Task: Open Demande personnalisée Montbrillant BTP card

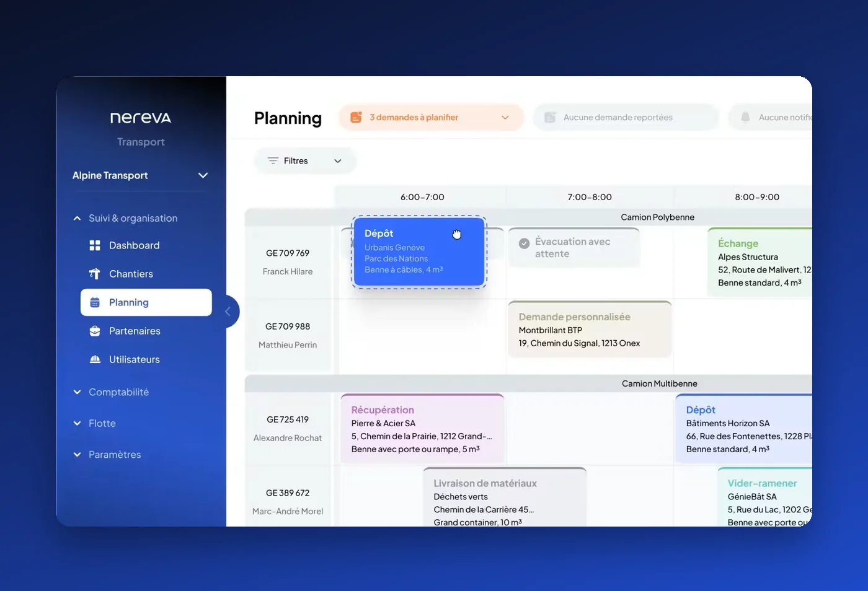Action: tap(590, 329)
